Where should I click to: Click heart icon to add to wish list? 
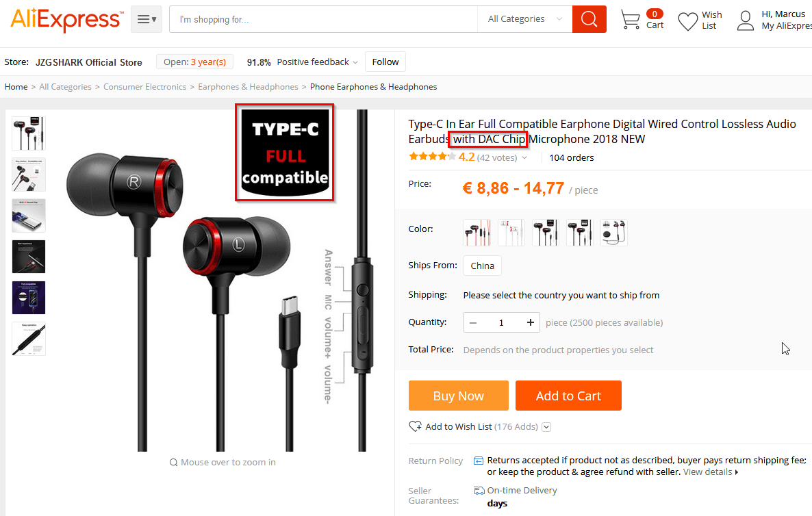pyautogui.click(x=415, y=426)
